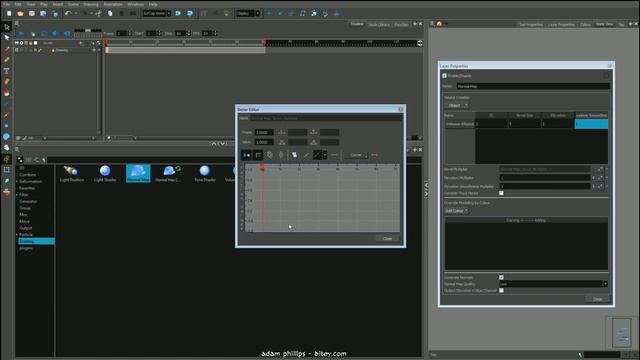Viewport: 640px width, 360px height.
Task: Toggle Output Elevation in Blue Channel checkbox
Action: [501, 291]
